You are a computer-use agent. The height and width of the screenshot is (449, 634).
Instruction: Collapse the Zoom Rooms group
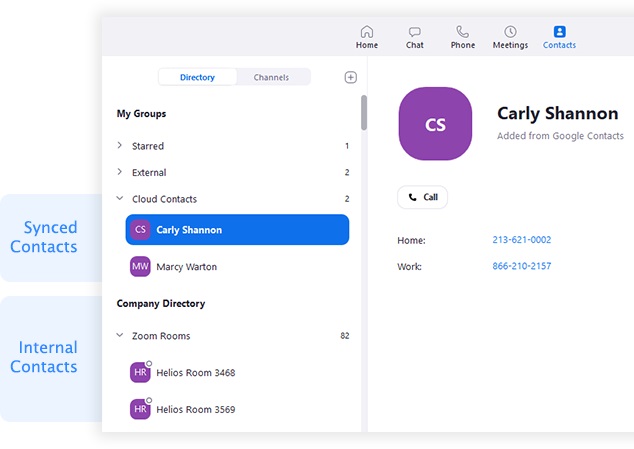tap(120, 336)
